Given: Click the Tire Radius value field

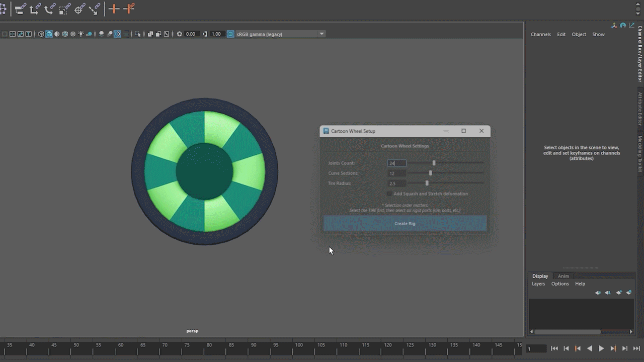Looking at the screenshot, I should tap(396, 183).
